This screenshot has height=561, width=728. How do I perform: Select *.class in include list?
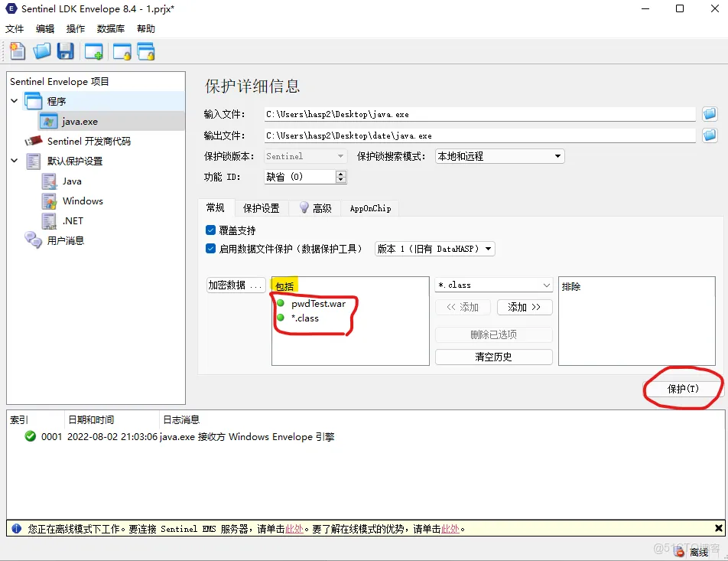point(305,318)
